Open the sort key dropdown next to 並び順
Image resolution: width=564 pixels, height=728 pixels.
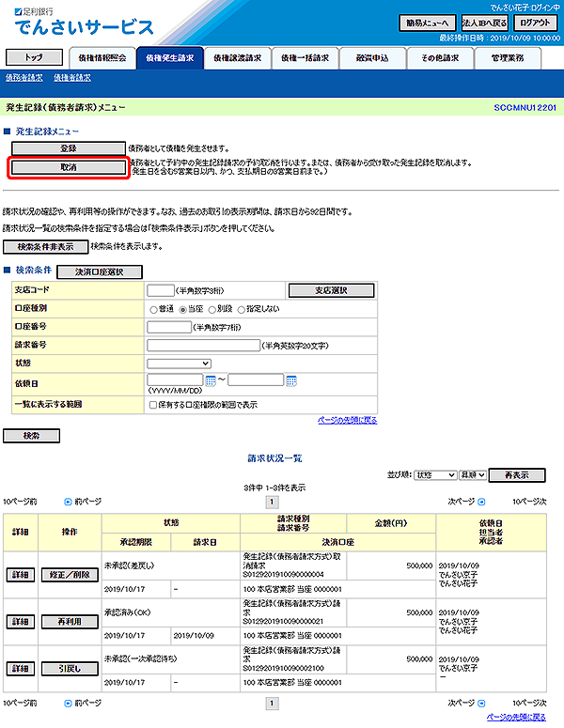click(435, 476)
